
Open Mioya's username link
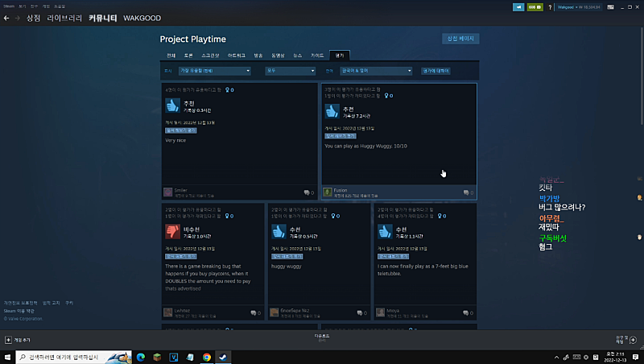point(393,311)
